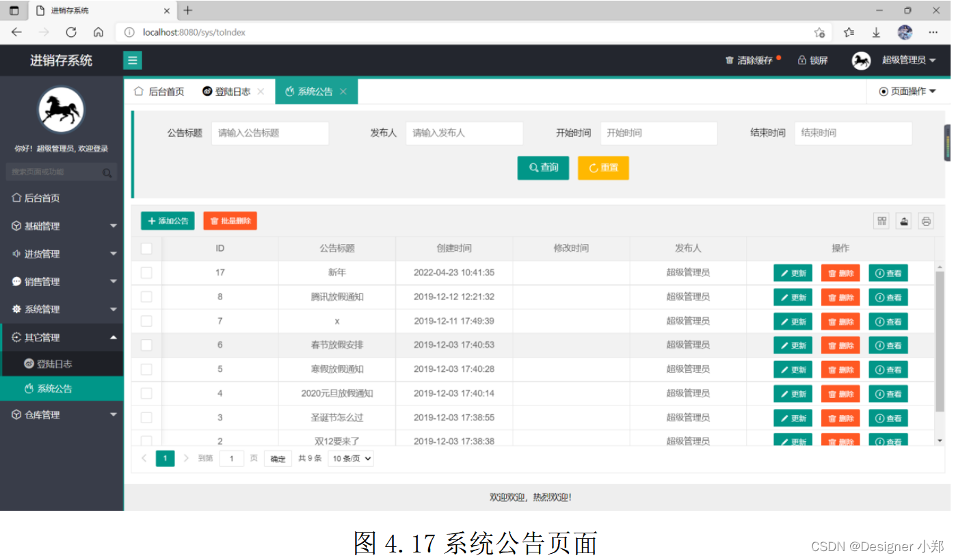Click the add to favorites star icon
This screenshot has width=954, height=560.
(x=819, y=32)
